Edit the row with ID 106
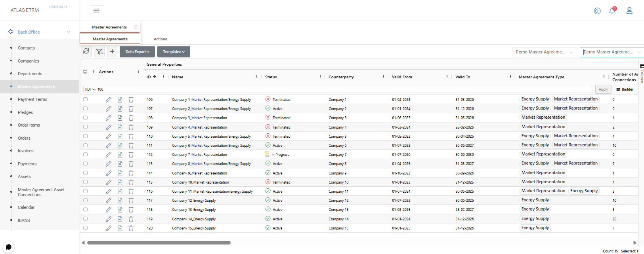644x254 pixels. click(x=109, y=100)
